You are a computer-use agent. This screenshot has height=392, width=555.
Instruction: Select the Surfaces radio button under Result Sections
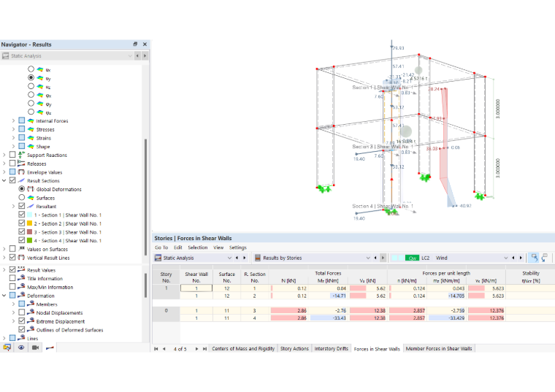(x=22, y=197)
